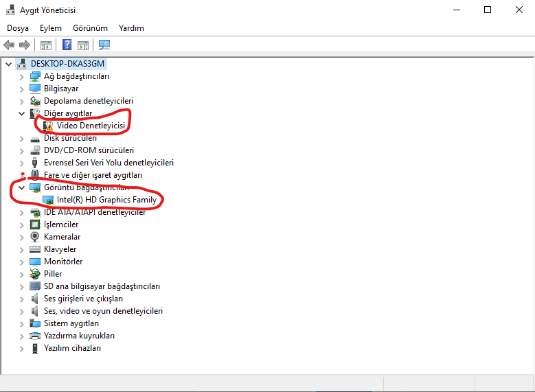Select Klavyeler label
535x392 pixels.
coord(60,249)
